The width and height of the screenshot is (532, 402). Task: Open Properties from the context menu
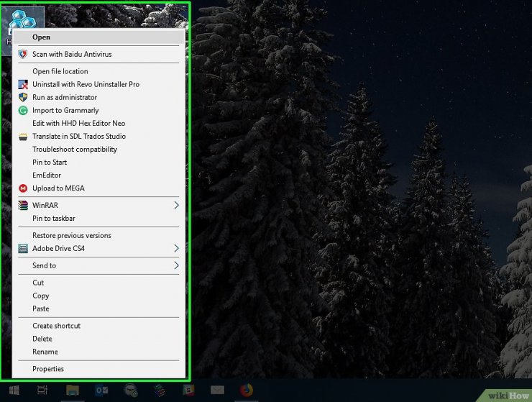[98, 369]
